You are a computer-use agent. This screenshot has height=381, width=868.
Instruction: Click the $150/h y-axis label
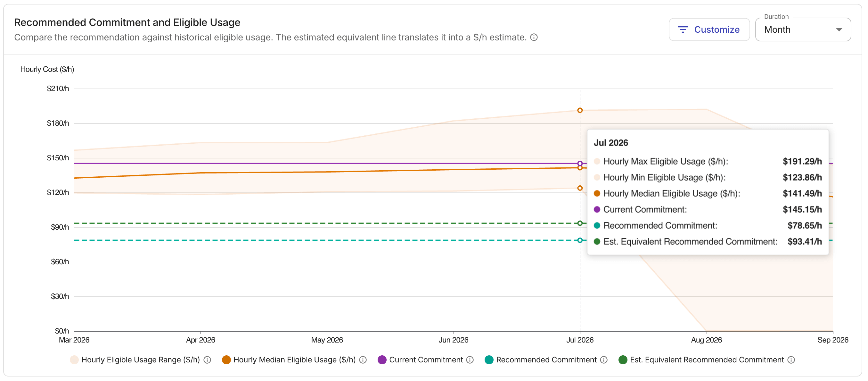coord(58,158)
